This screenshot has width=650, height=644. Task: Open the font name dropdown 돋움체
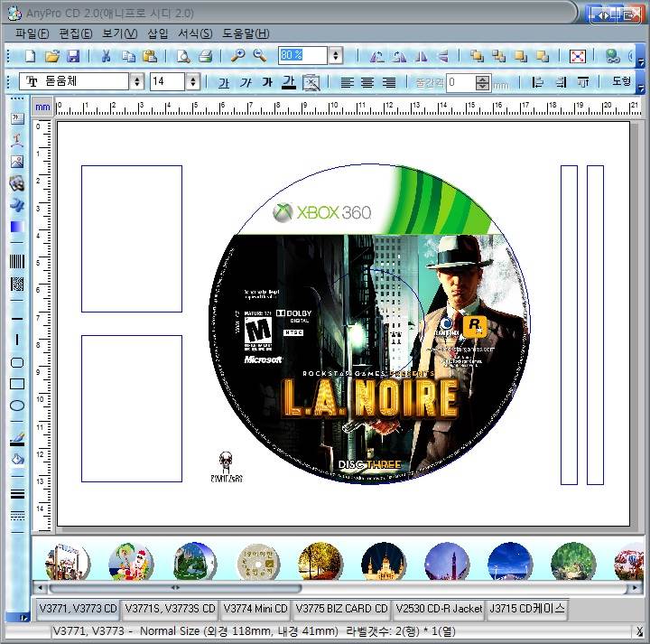click(x=137, y=81)
